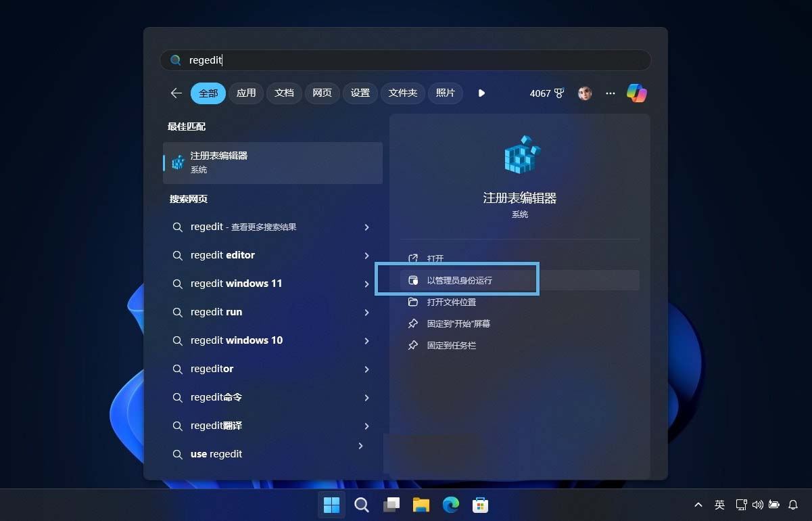Image resolution: width=812 pixels, height=521 pixels.
Task: Click the 'regedit windows 10' suggestion text
Action: (x=237, y=340)
